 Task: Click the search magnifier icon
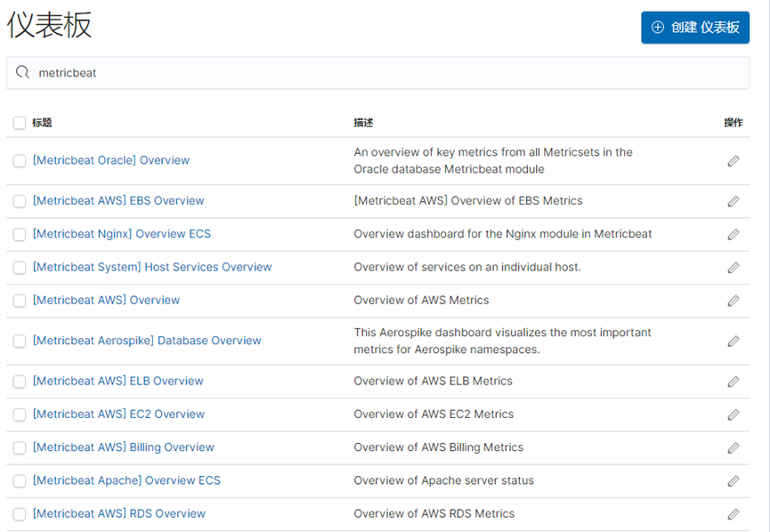pos(22,73)
